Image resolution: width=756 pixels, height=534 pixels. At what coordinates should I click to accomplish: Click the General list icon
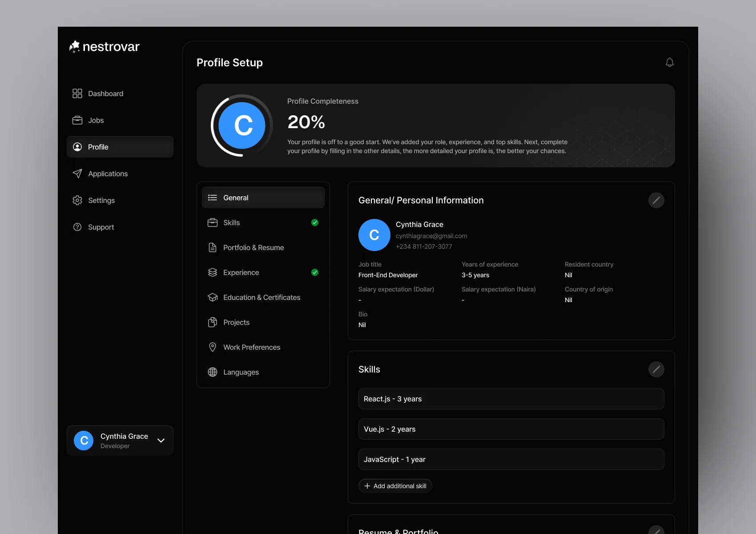(213, 198)
